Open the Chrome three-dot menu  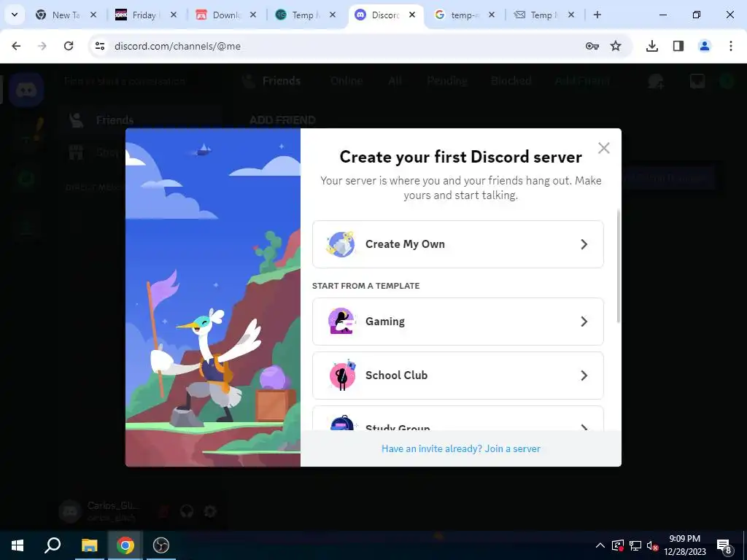coord(730,46)
